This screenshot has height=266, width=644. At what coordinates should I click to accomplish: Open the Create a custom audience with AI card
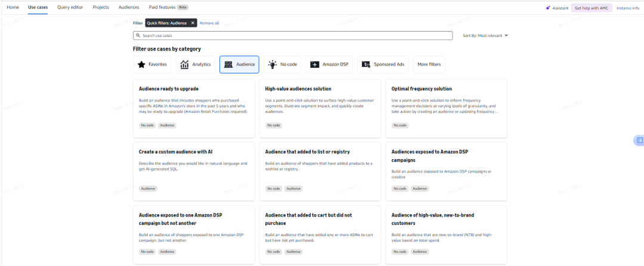click(x=194, y=170)
